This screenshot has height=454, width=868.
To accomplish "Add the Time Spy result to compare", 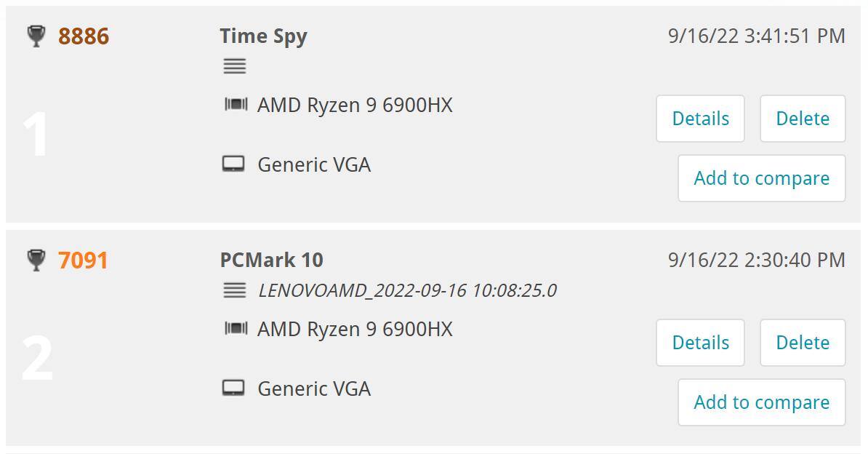I will click(761, 178).
